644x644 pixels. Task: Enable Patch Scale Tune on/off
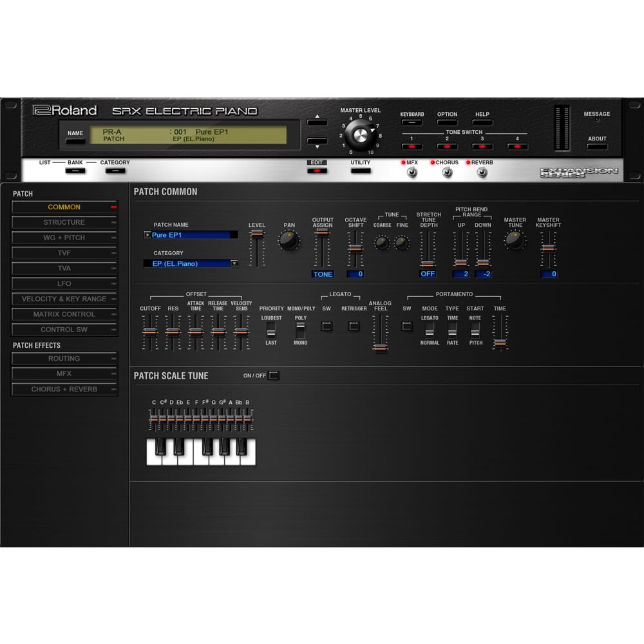click(x=274, y=375)
